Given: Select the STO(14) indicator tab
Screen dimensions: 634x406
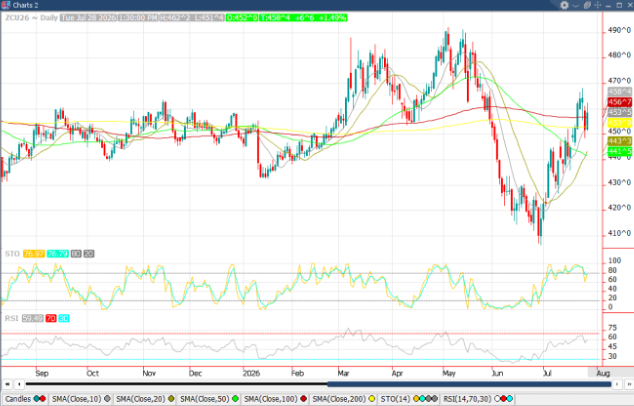Looking at the screenshot, I should point(408,399).
